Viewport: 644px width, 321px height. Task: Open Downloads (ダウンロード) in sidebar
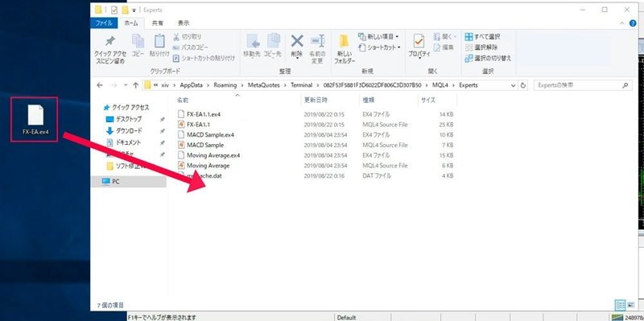pos(124,131)
